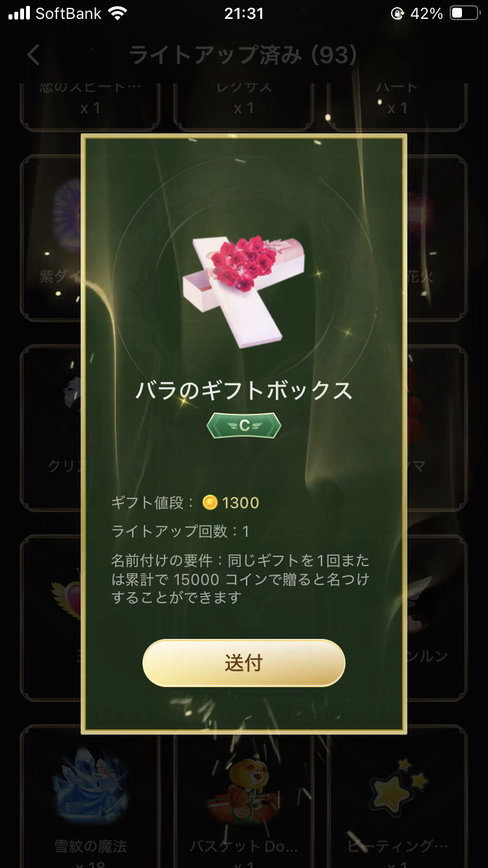Select the バスケット Do... bear gift thumbnail
The width and height of the screenshot is (488, 868).
pyautogui.click(x=244, y=787)
